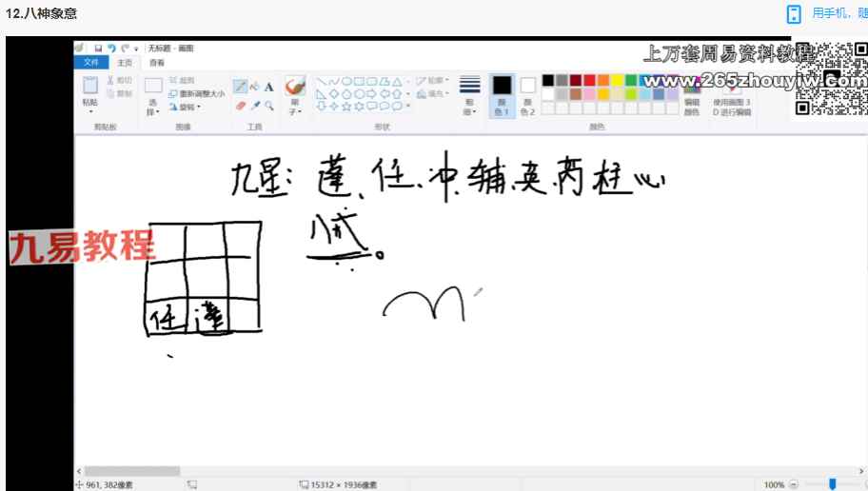This screenshot has height=491, width=868.
Task: Click the Save icon in title bar
Action: 98,48
